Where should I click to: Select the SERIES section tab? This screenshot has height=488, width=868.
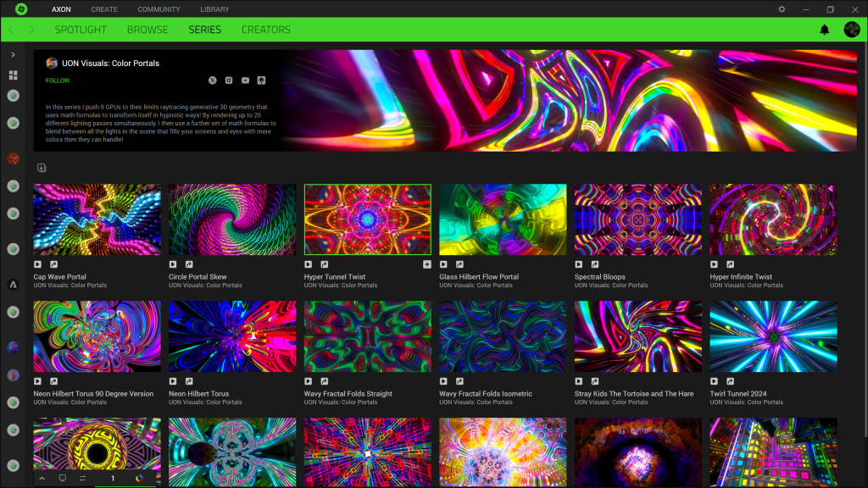click(x=205, y=30)
